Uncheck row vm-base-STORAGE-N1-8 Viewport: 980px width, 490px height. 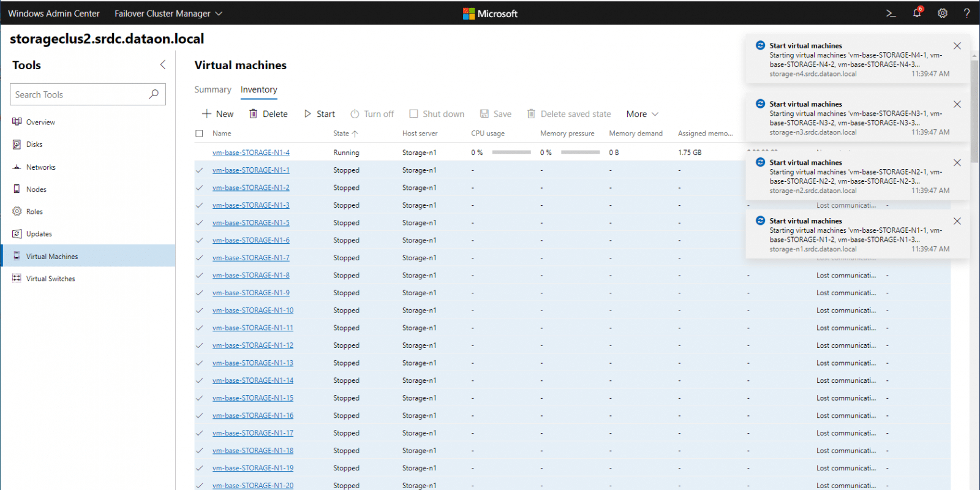click(x=199, y=276)
